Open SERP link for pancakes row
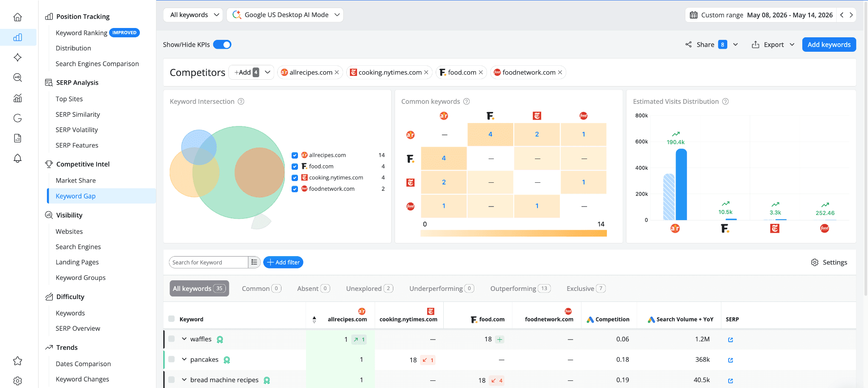The height and width of the screenshot is (388, 868). click(x=730, y=360)
